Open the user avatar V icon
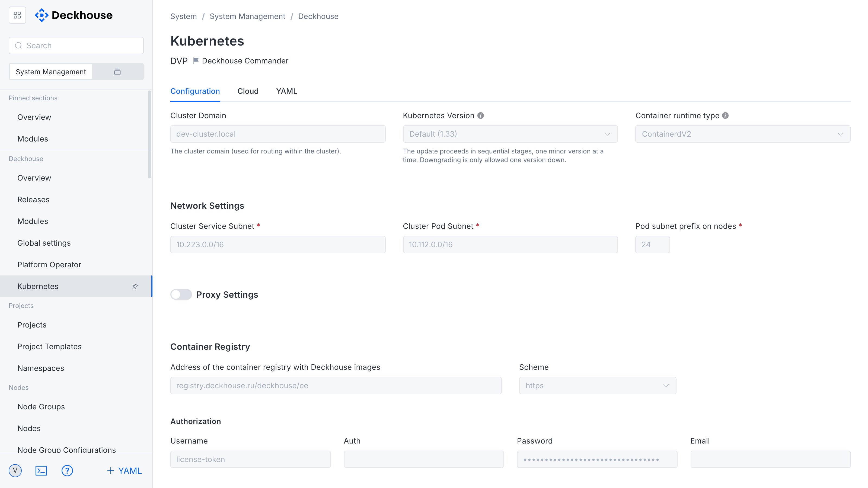Viewport: 868px width, 488px height. [x=15, y=470]
